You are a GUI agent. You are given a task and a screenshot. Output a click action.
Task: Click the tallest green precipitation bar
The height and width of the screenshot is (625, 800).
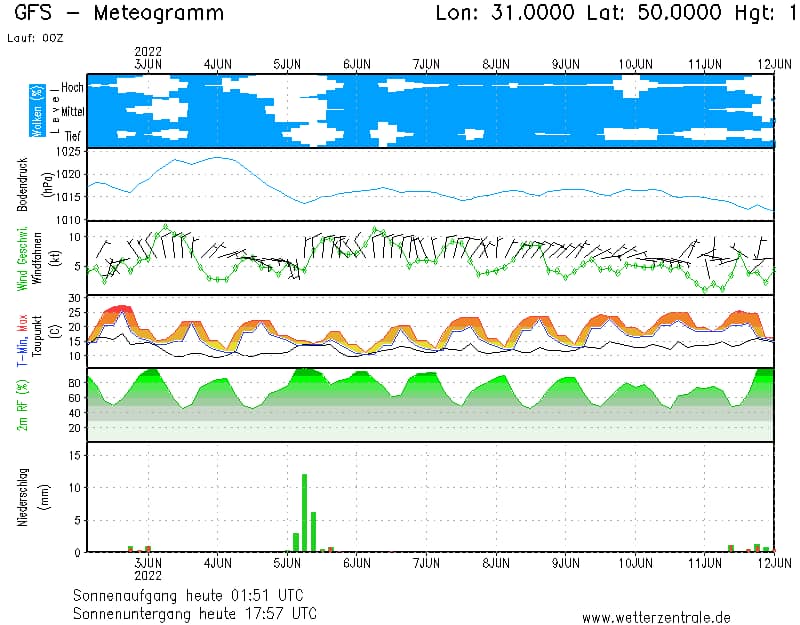(304, 512)
